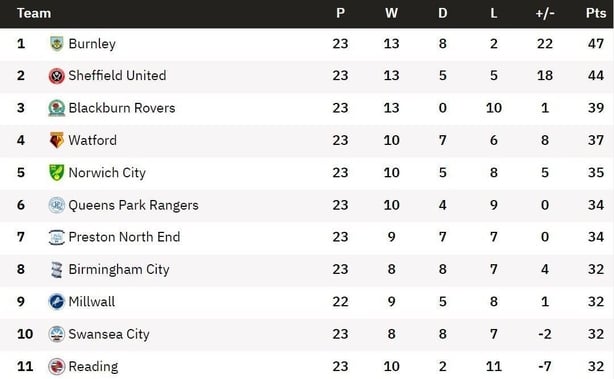This screenshot has height=379, width=614.
Task: Click the Norwich City crest icon
Action: [x=56, y=173]
